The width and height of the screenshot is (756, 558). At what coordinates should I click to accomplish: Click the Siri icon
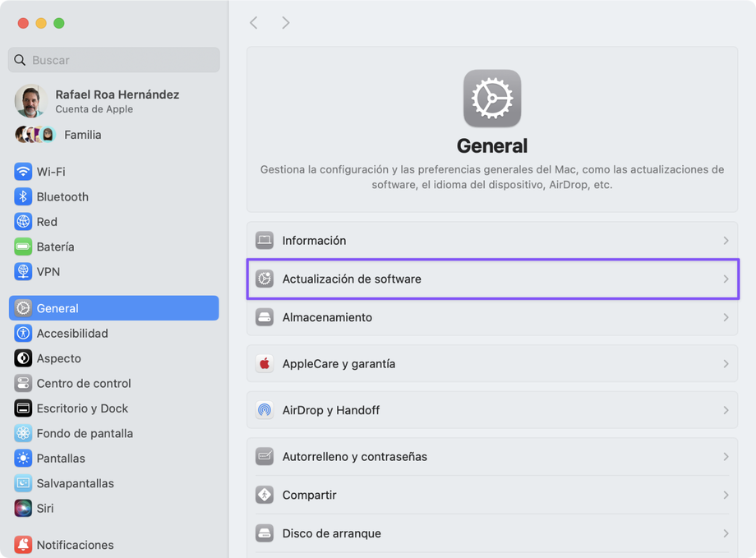[23, 509]
